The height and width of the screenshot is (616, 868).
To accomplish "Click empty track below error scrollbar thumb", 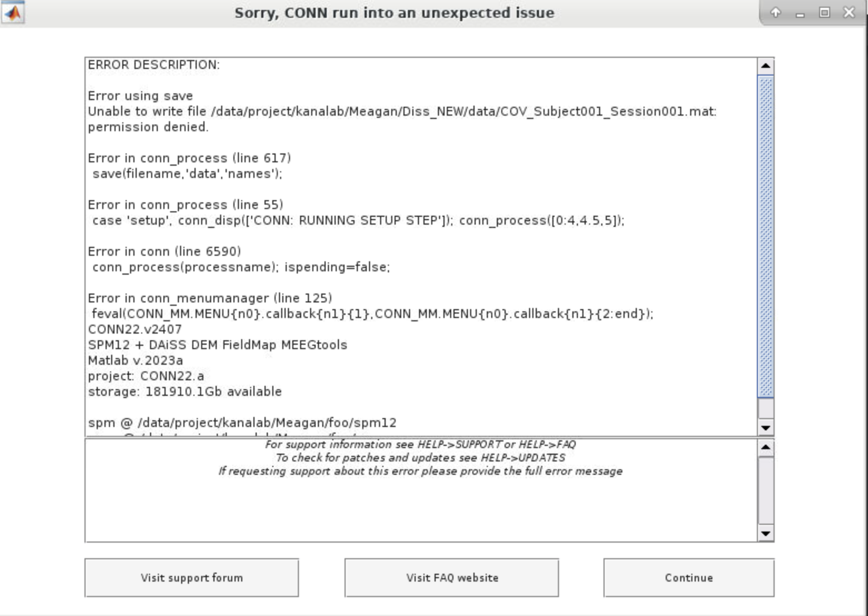I will [x=765, y=408].
